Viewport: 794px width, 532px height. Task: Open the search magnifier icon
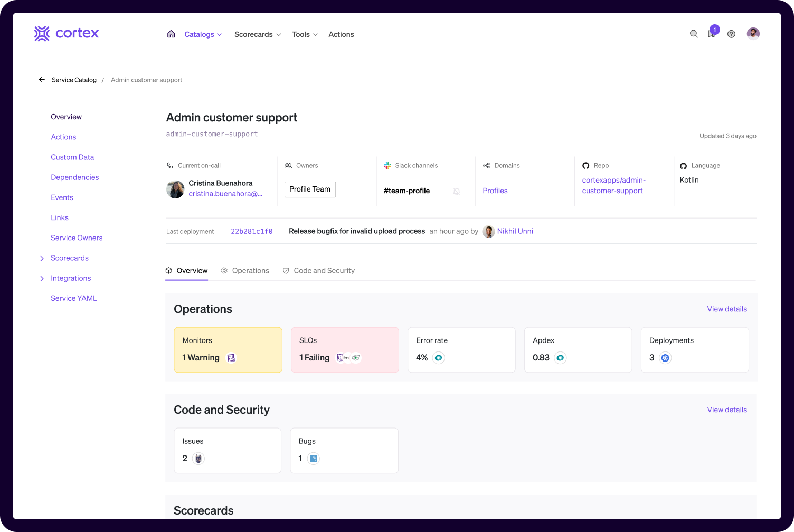point(694,34)
